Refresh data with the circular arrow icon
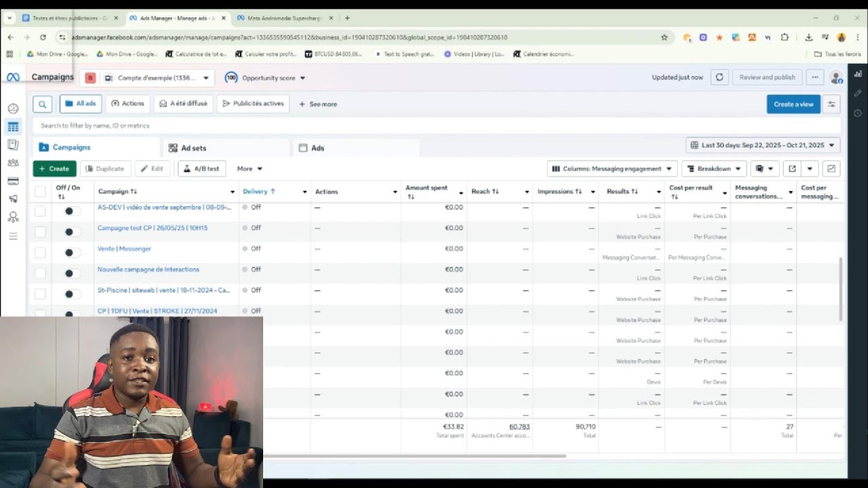 coord(719,77)
